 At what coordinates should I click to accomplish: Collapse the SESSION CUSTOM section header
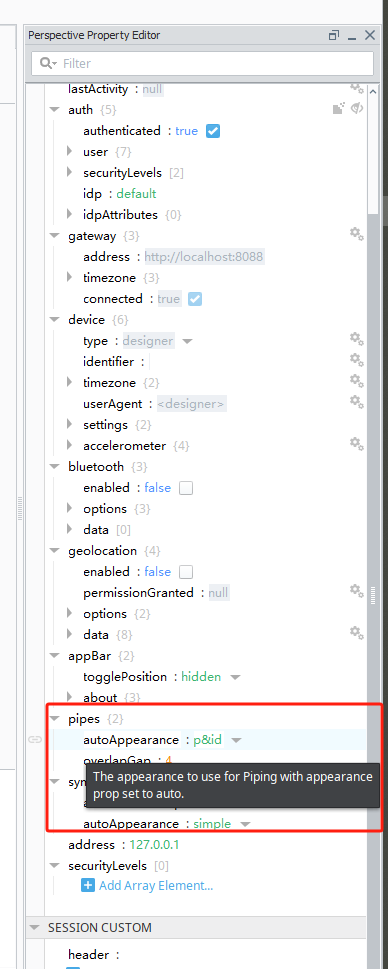point(35,928)
